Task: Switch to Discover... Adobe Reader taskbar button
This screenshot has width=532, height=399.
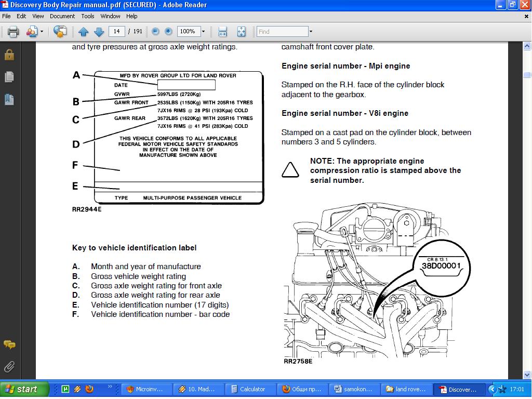Action: pos(459,390)
